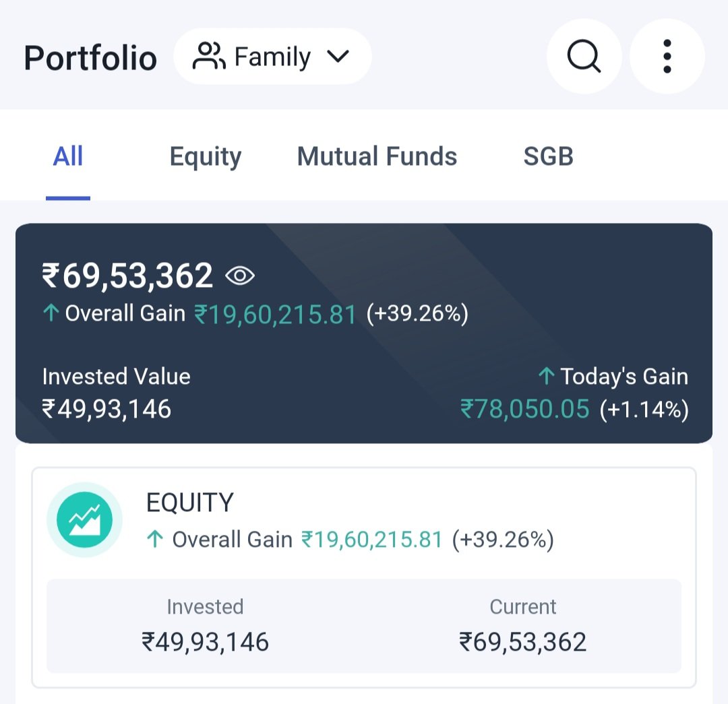Image resolution: width=728 pixels, height=704 pixels.
Task: Expand the Family account dropdown chevron
Action: [x=338, y=57]
